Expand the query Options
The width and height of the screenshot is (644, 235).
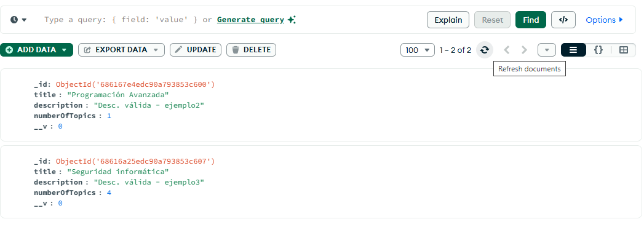point(604,20)
